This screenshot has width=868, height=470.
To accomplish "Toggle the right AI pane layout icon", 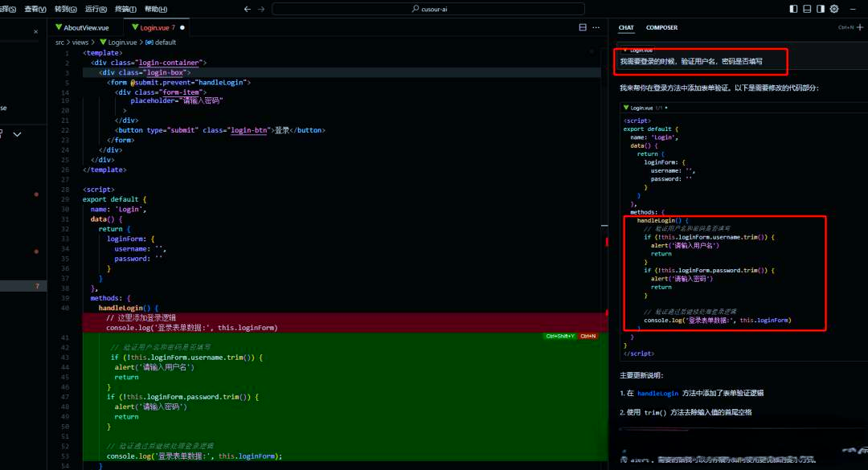I will pos(820,9).
